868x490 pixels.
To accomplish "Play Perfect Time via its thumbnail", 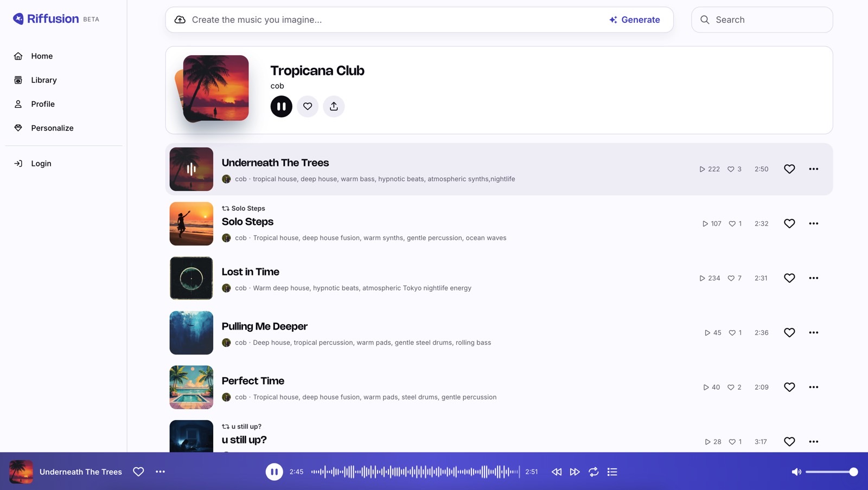I will (x=192, y=387).
